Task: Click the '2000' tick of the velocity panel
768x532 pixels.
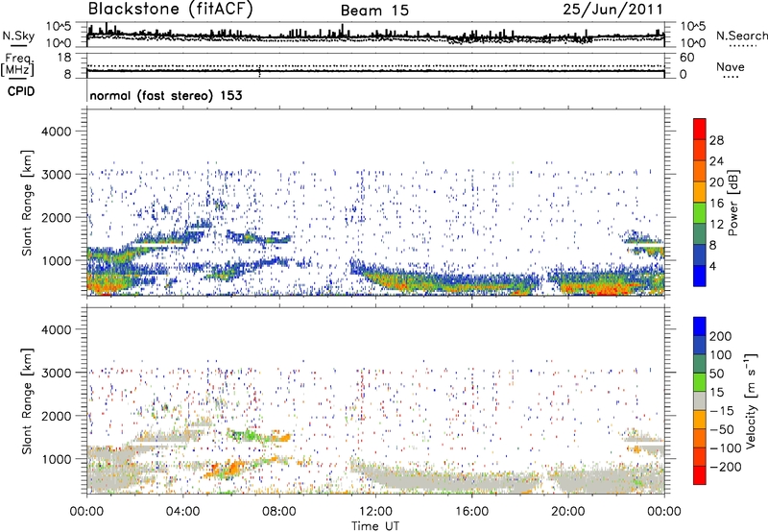Action: 57,416
